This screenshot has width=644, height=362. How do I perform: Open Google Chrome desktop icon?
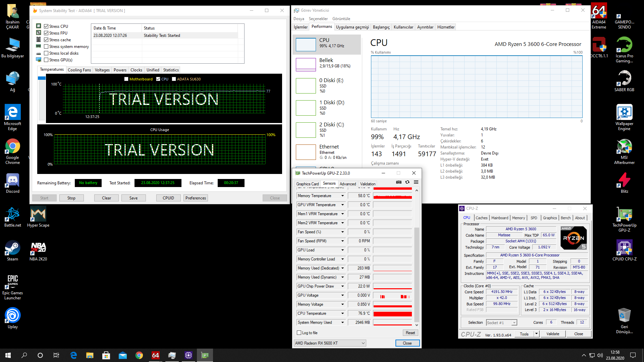pos(13,152)
